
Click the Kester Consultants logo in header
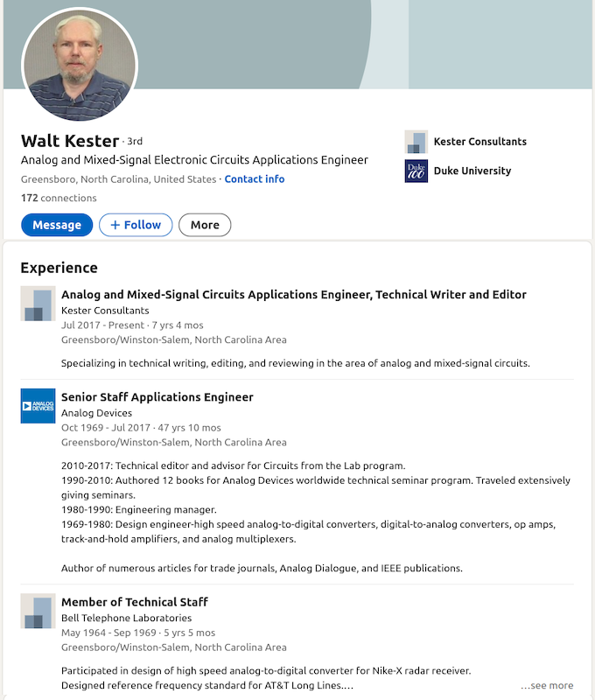coord(416,142)
